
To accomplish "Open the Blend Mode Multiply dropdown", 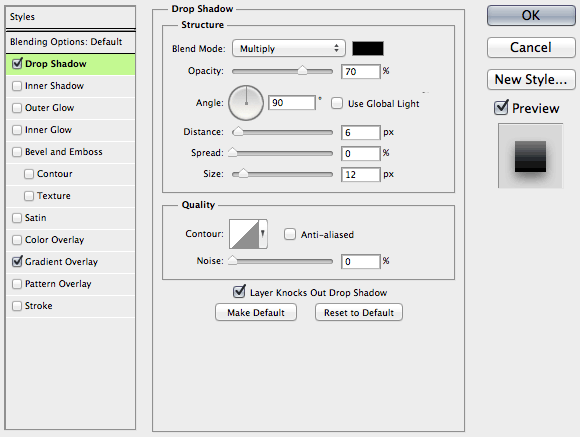I will pos(289,48).
